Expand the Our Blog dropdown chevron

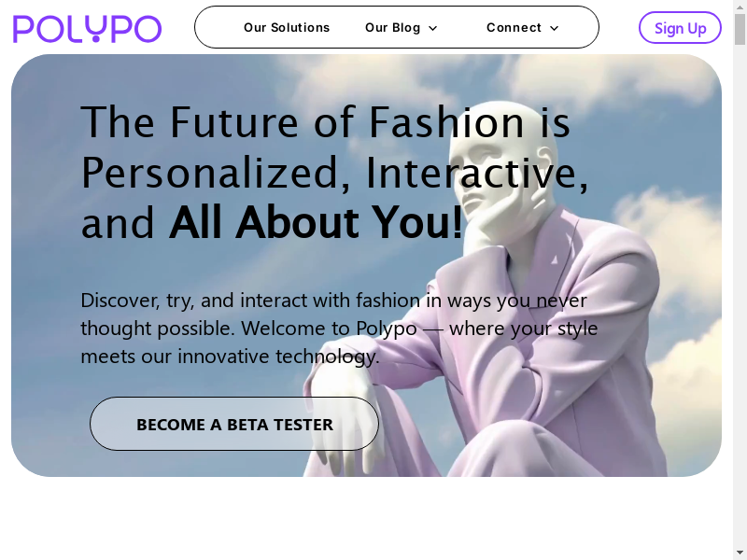[x=433, y=29]
